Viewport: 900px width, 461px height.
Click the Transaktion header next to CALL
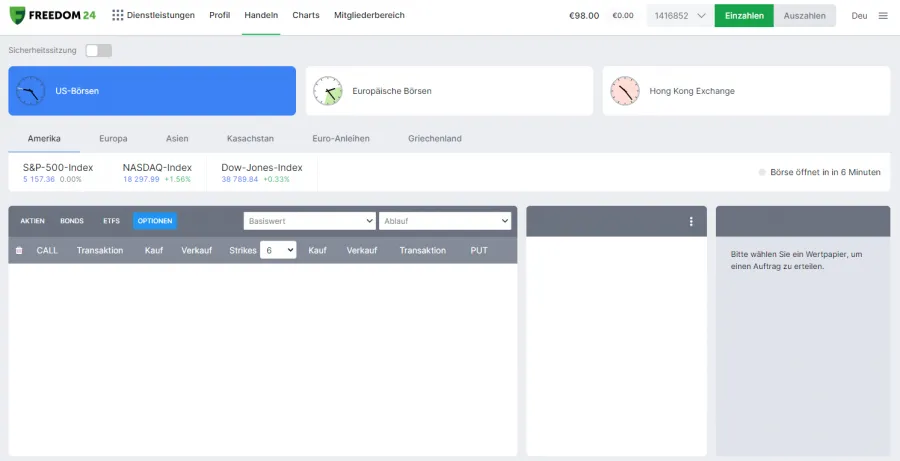point(100,250)
